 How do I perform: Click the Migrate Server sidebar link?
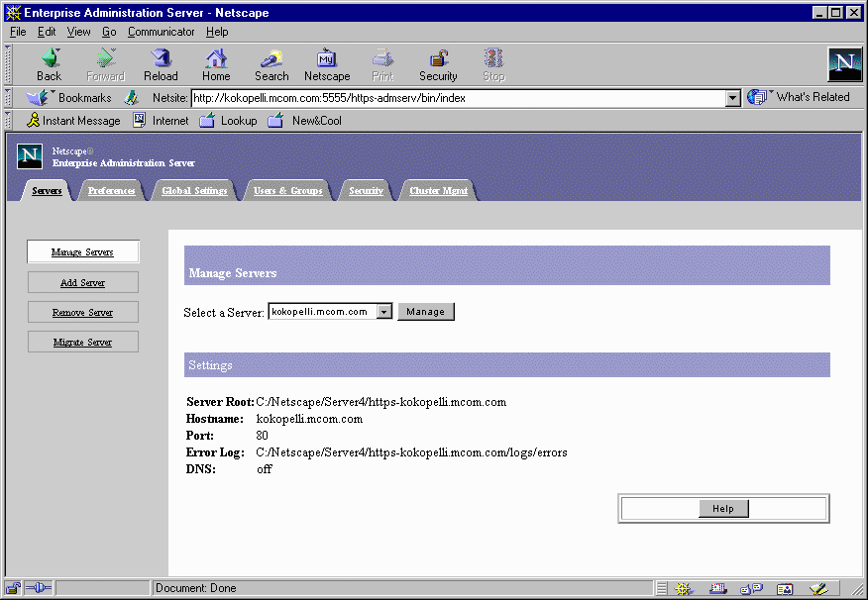click(x=82, y=343)
